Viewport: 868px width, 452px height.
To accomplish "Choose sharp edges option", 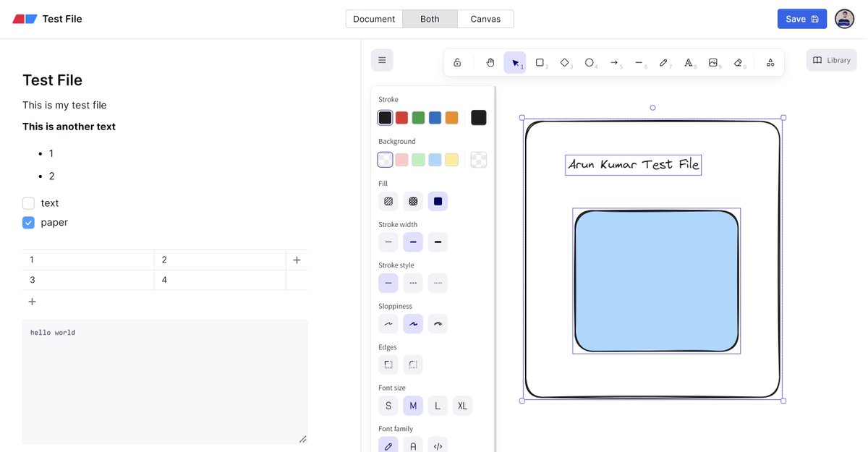I will click(388, 364).
